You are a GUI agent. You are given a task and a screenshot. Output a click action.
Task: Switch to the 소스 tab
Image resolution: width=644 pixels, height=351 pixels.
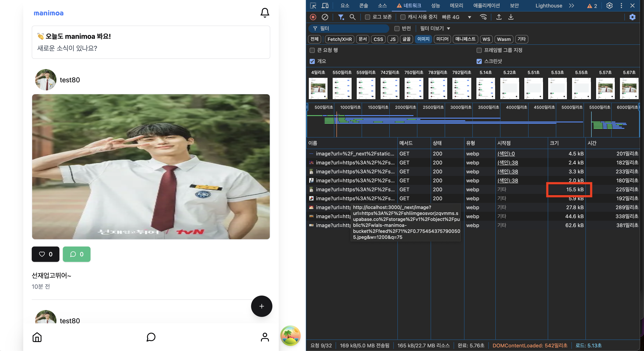(382, 6)
